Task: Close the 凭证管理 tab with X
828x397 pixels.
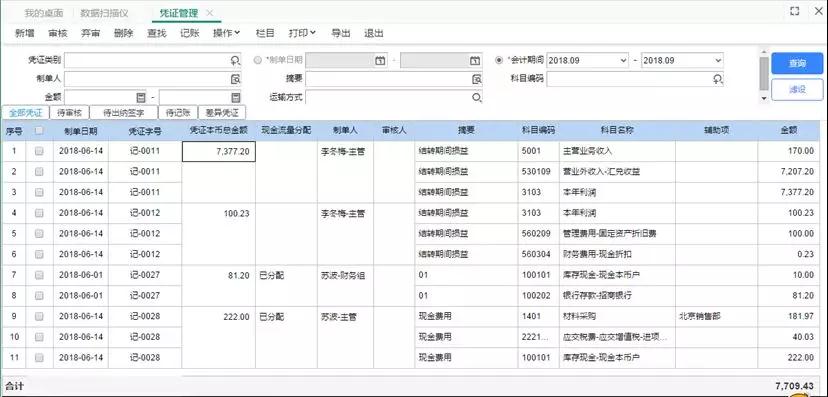Action: coord(210,13)
